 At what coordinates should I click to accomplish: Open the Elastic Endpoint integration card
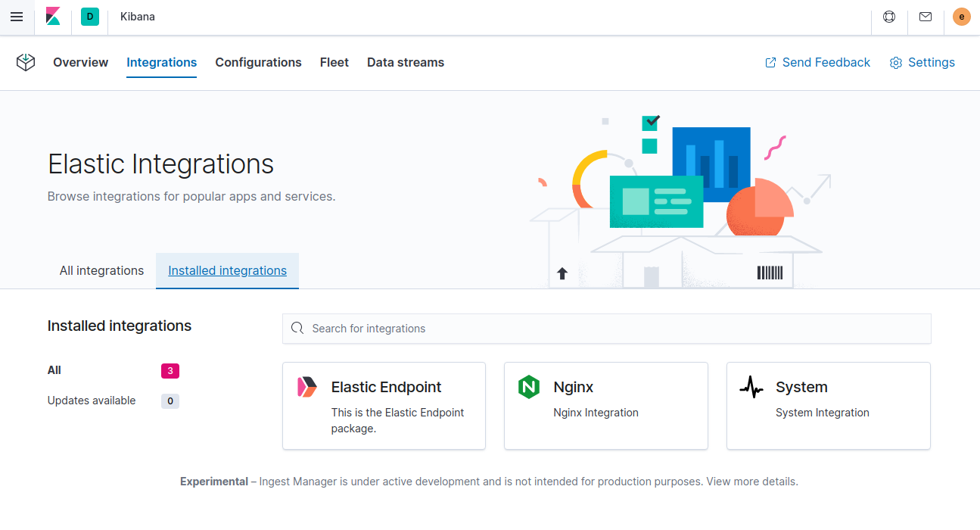[384, 406]
